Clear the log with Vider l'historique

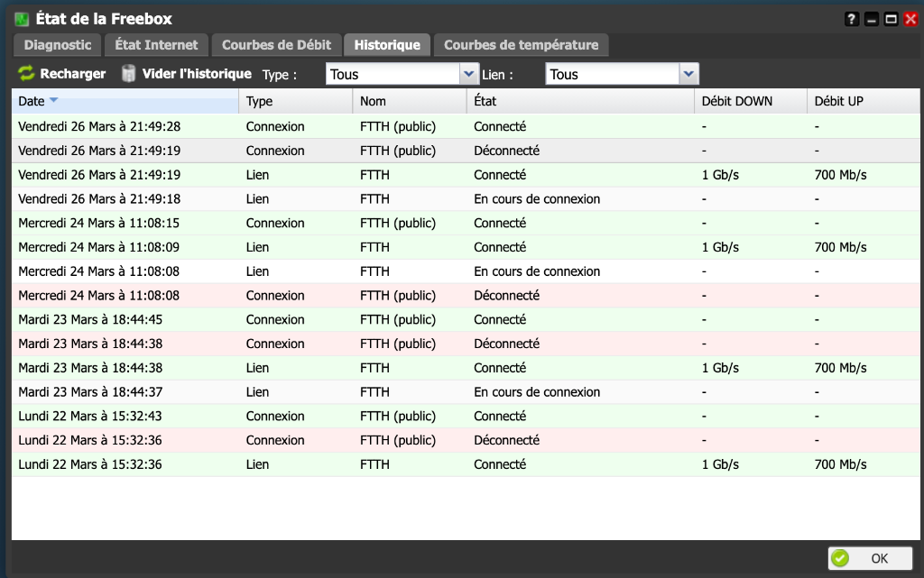coord(186,74)
